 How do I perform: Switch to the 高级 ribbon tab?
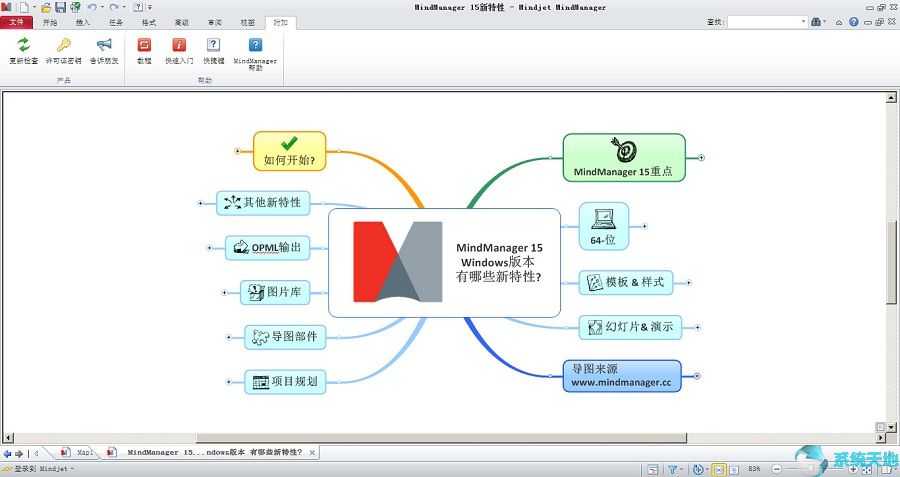tap(181, 22)
